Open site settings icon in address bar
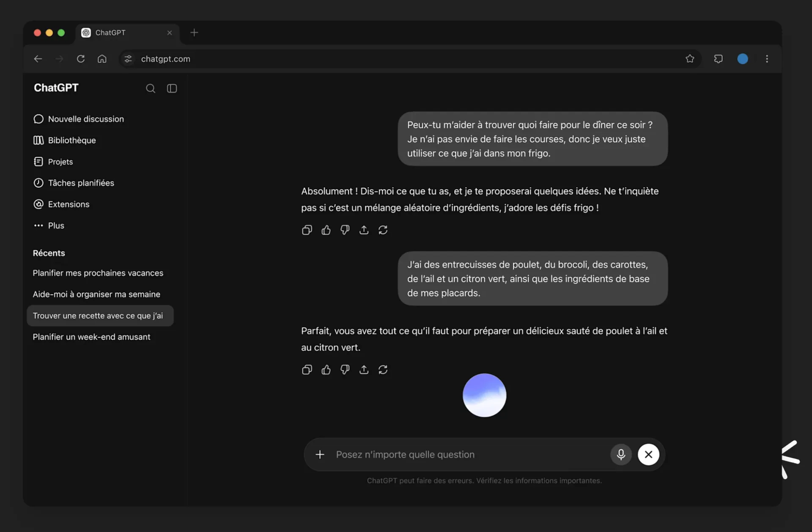 (x=128, y=59)
